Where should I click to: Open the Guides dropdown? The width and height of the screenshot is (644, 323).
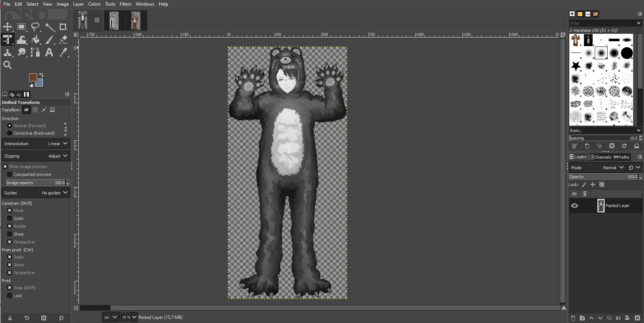[x=36, y=193]
